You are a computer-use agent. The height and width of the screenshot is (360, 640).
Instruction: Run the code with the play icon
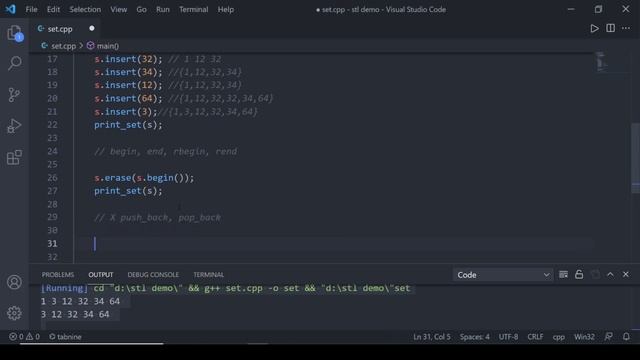[x=594, y=28]
